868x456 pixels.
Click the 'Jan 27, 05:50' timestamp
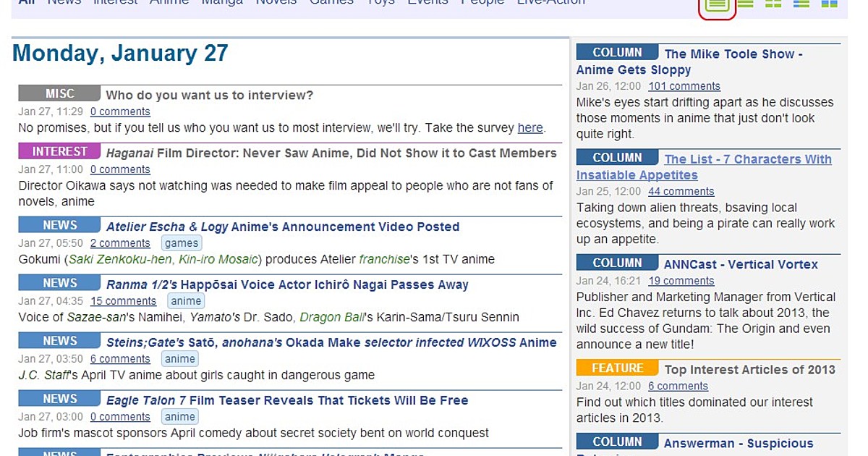coord(51,243)
